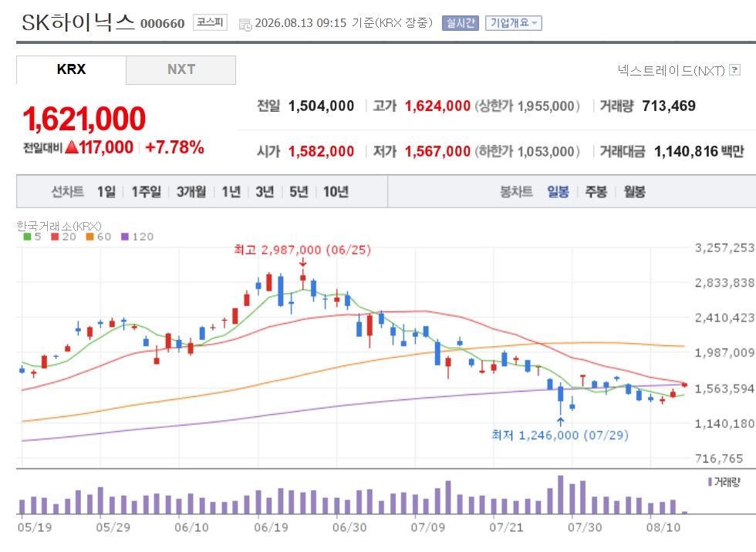Image resolution: width=756 pixels, height=552 pixels.
Task: Click the NXT help question-mark icon
Action: [734, 70]
